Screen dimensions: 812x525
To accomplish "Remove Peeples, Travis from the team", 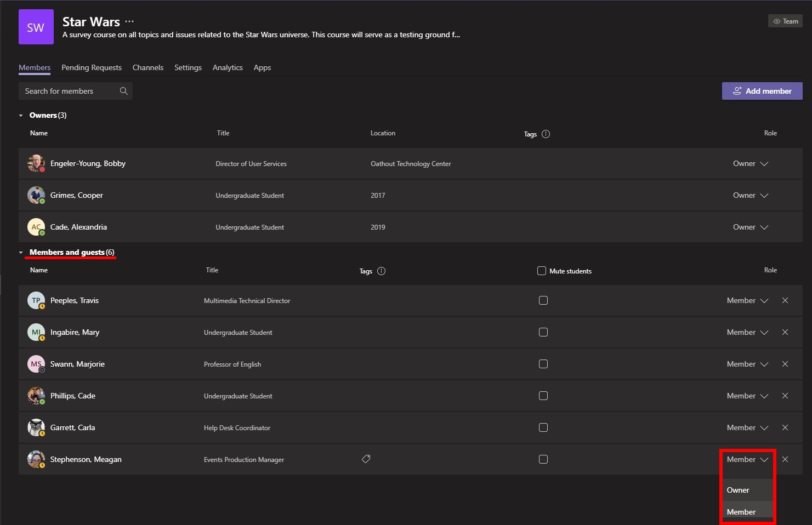I will [x=785, y=300].
